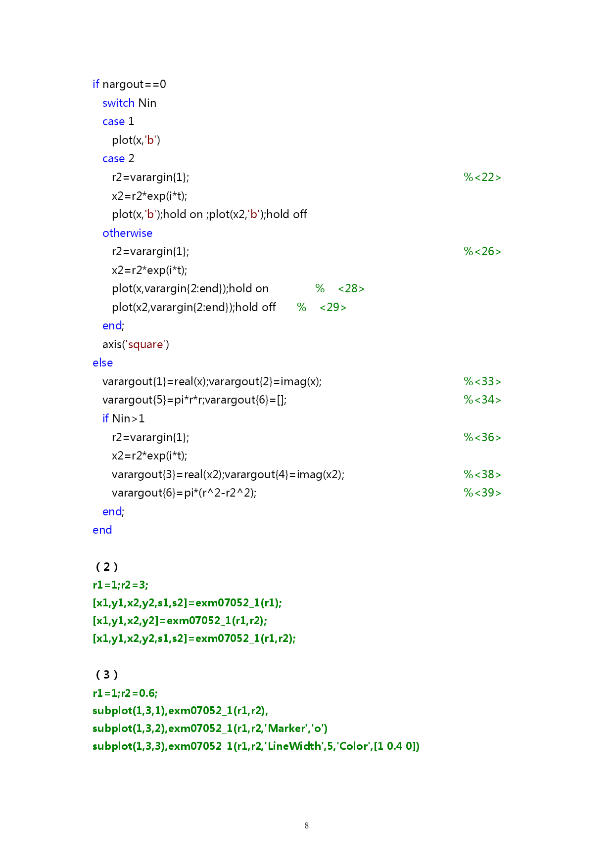The width and height of the screenshot is (614, 868).
Task: Click the line plot(x,'b')
Action: coord(136,140)
